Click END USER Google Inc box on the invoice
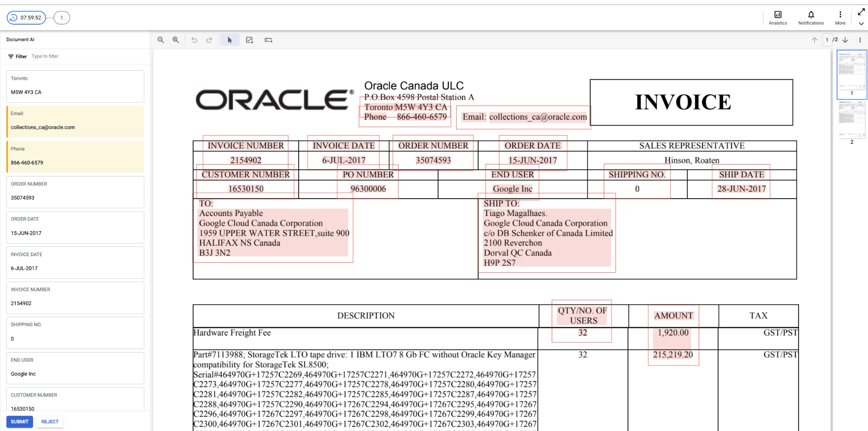The width and height of the screenshot is (868, 431). [512, 182]
